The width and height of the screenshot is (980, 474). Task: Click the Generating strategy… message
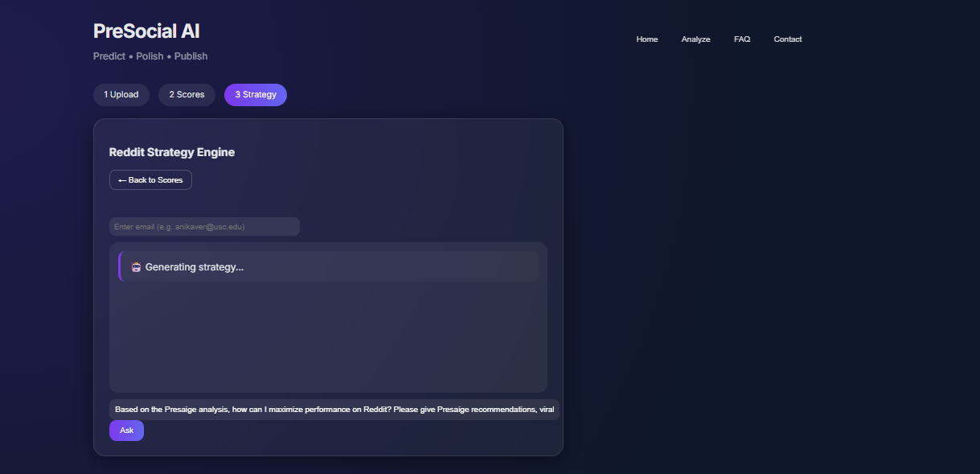[328, 266]
